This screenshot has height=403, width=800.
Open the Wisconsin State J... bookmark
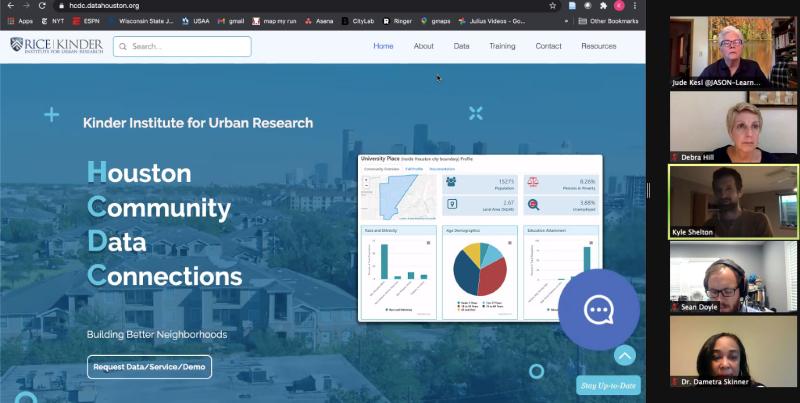[x=141, y=21]
